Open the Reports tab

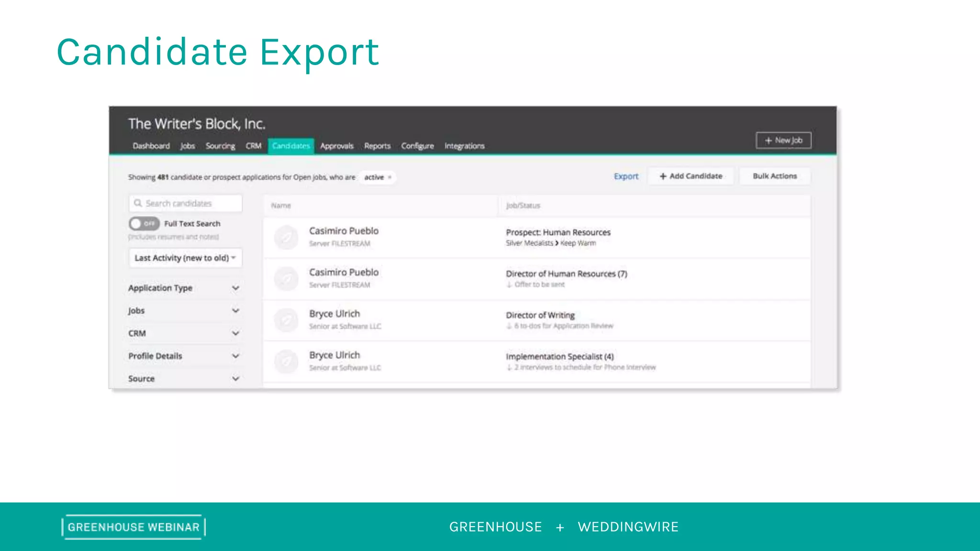pos(377,146)
